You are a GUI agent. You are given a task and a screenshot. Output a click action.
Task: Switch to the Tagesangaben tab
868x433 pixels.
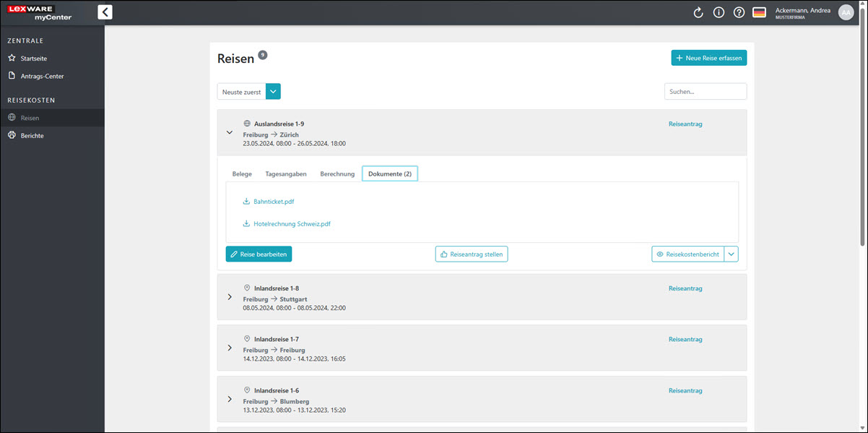[286, 174]
